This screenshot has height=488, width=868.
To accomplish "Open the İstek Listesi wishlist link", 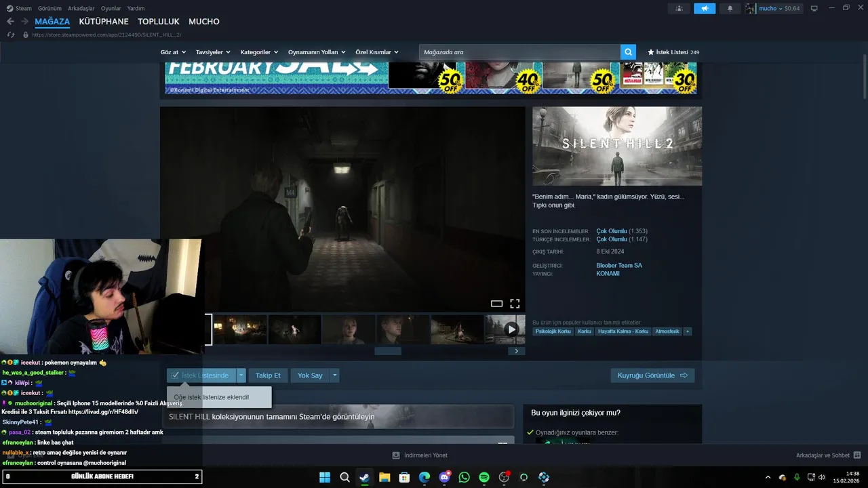I will [x=673, y=52].
